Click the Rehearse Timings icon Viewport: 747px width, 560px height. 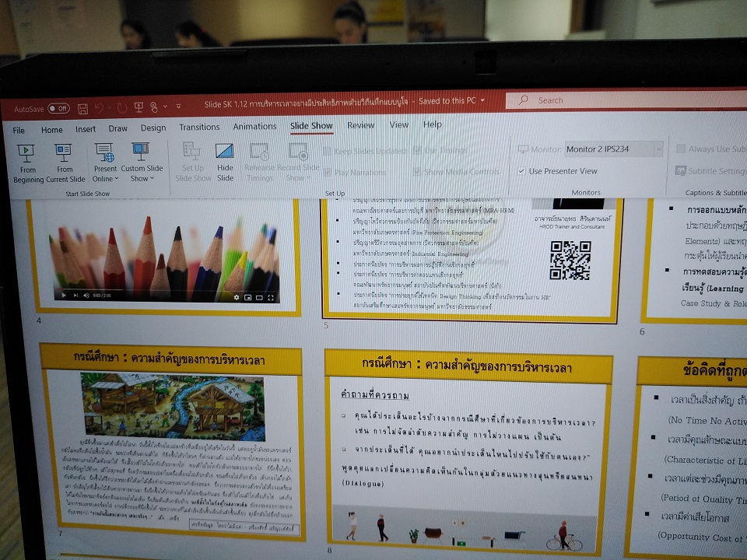tap(260, 151)
